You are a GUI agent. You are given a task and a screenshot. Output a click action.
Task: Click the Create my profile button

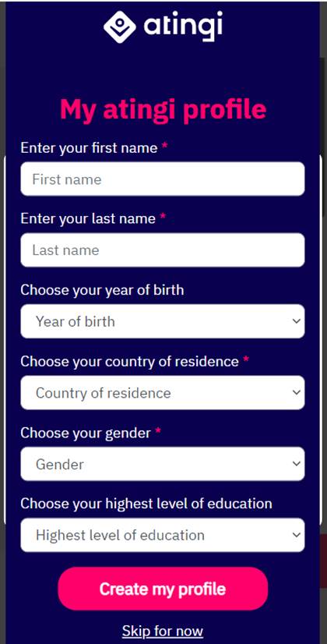(163, 589)
